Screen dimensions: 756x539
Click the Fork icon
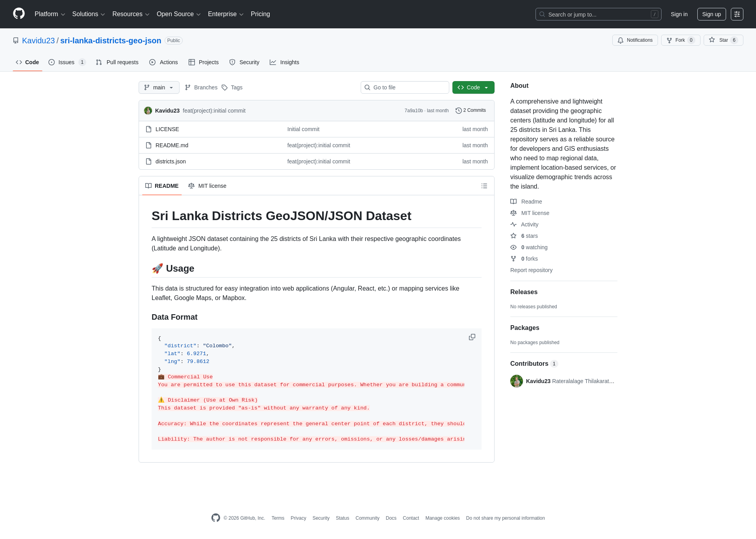coord(669,40)
